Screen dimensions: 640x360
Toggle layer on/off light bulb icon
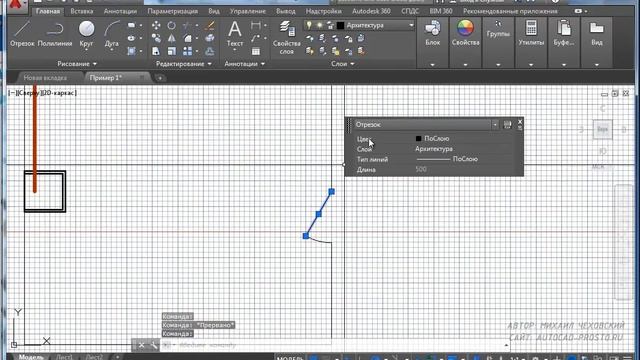[x=309, y=25]
